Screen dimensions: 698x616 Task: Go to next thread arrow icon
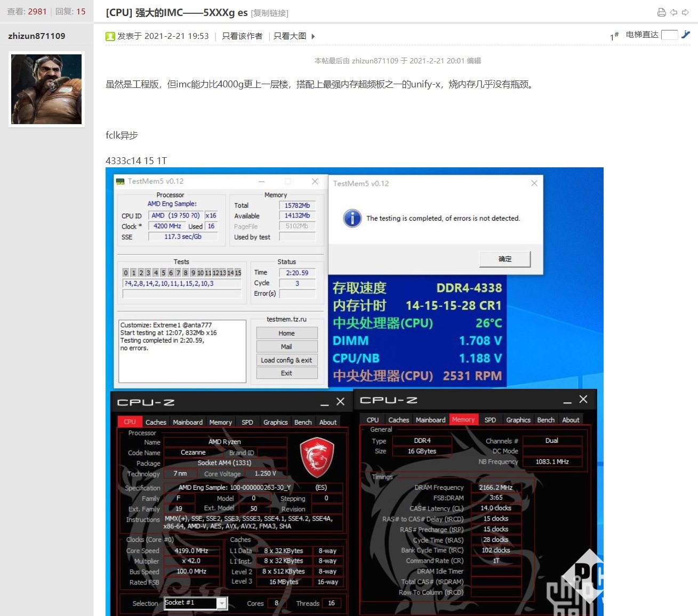pyautogui.click(x=685, y=12)
